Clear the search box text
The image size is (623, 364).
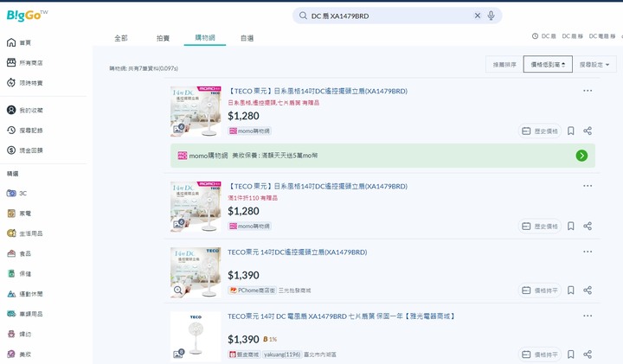coord(477,16)
